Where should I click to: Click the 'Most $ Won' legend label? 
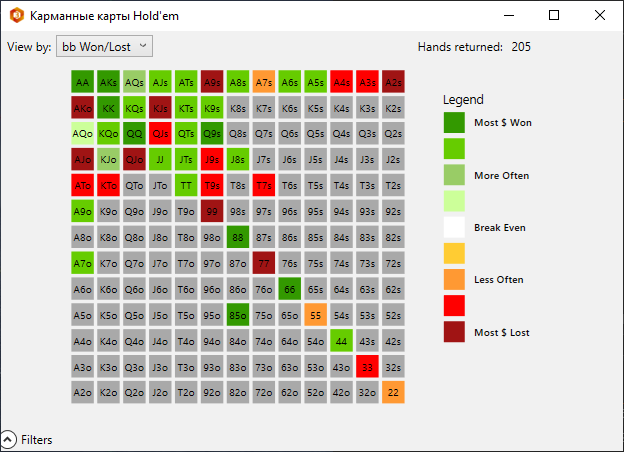[x=503, y=122]
